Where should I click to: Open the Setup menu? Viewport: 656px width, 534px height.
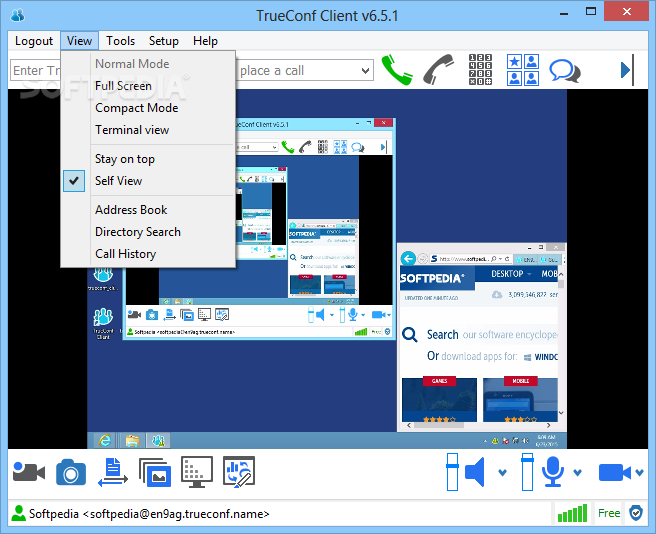[164, 41]
